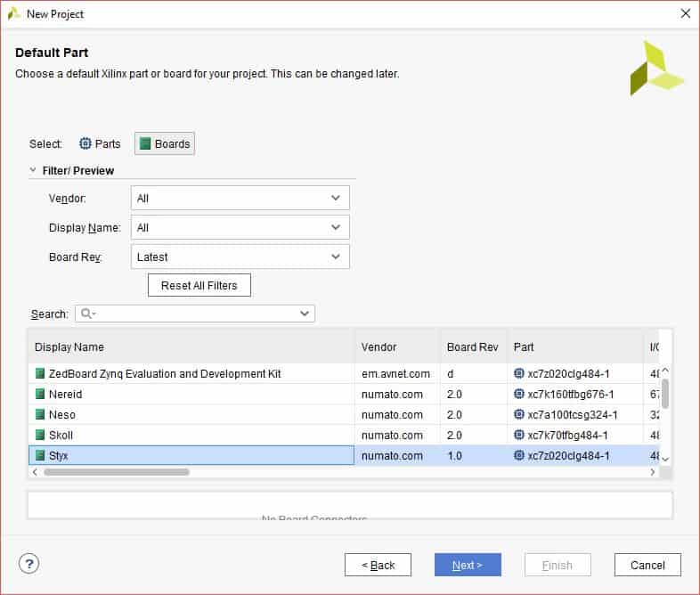Viewport: 700px width, 595px height.
Task: Click the ZedBoard row board icon
Action: click(40, 373)
